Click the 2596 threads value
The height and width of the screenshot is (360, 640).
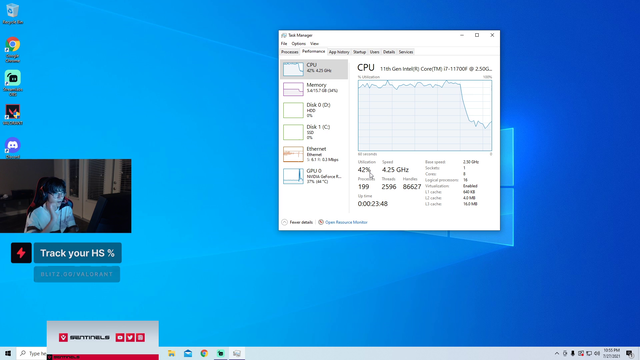(x=389, y=187)
